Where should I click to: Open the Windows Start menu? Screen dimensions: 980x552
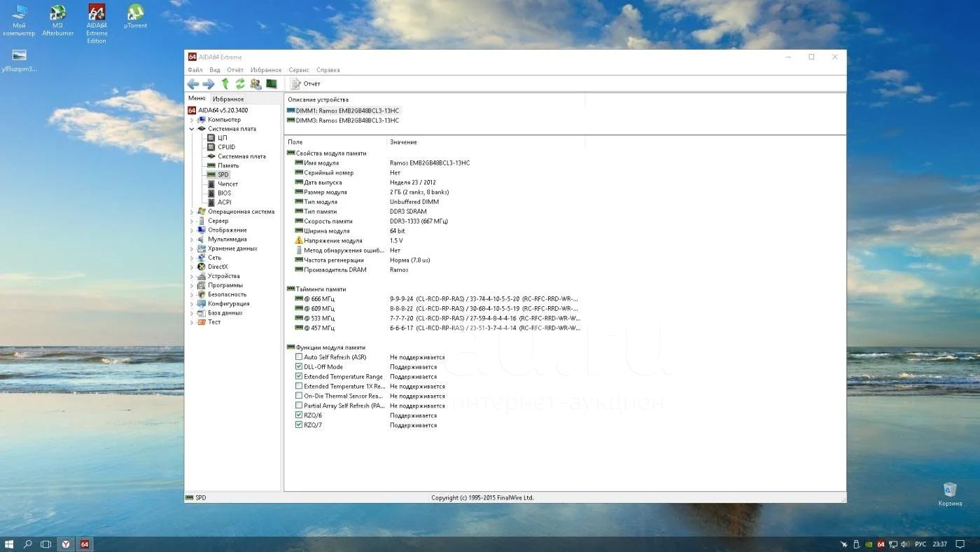tap(9, 544)
